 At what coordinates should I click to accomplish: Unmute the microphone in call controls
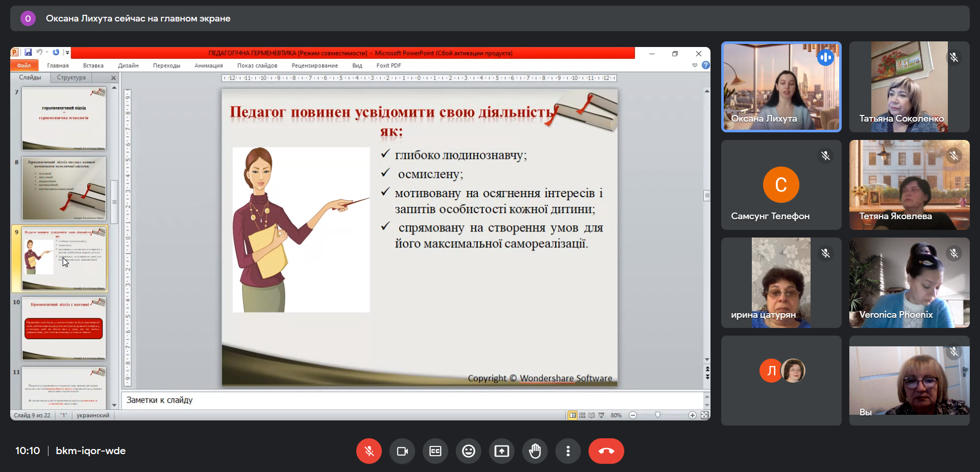369,451
